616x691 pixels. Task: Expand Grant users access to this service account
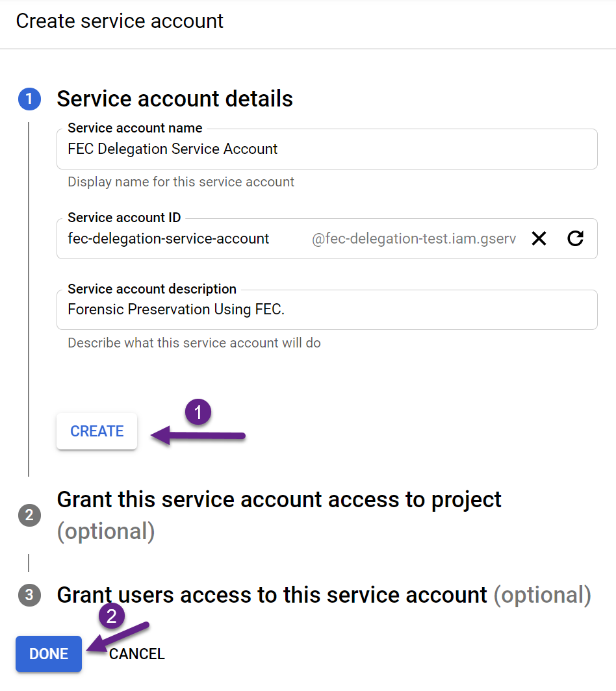coord(324,595)
